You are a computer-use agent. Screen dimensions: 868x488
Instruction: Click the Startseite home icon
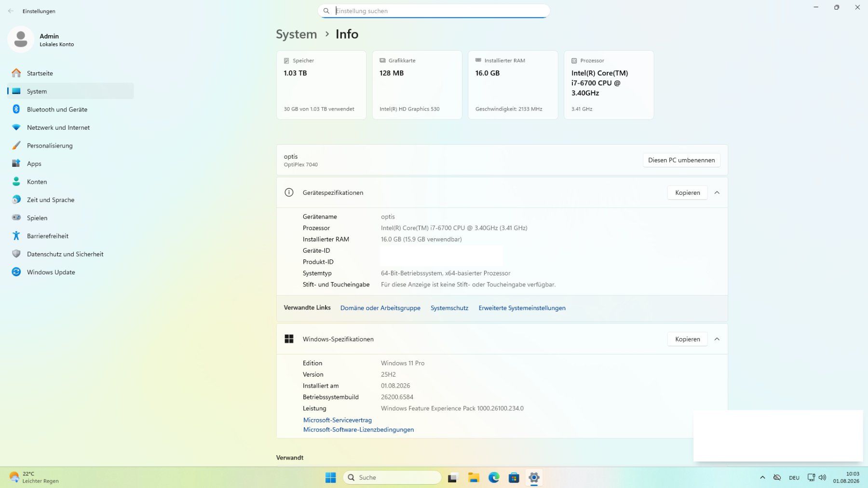click(16, 73)
